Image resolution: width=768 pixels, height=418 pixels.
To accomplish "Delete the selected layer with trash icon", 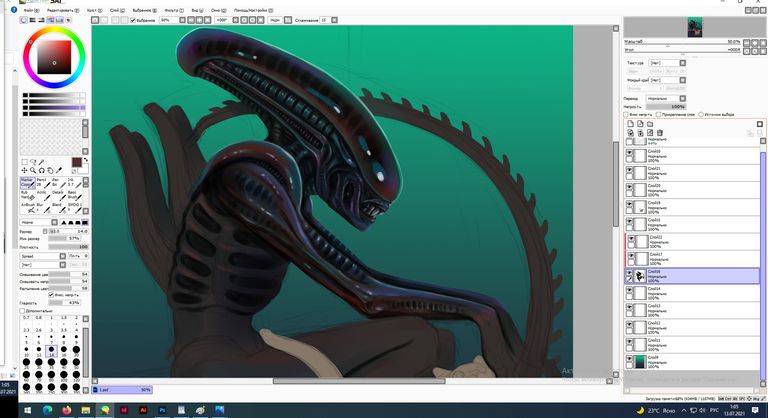I will [x=660, y=133].
